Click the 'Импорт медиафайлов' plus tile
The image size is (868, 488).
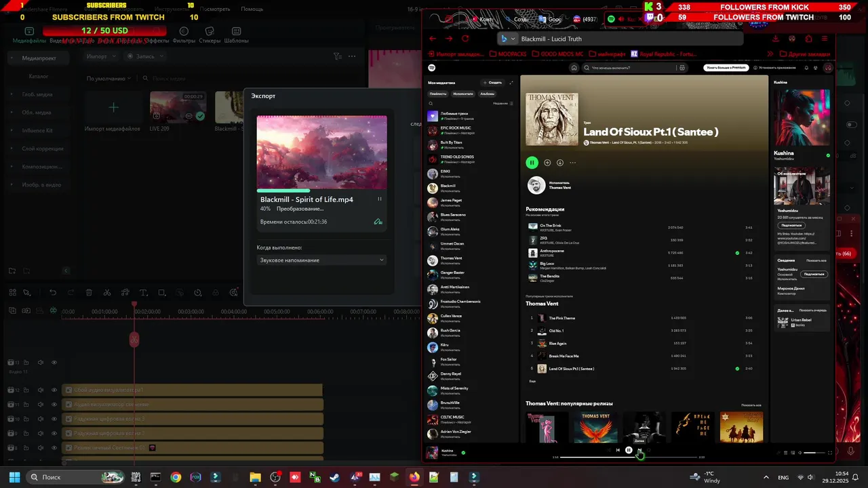pos(113,107)
